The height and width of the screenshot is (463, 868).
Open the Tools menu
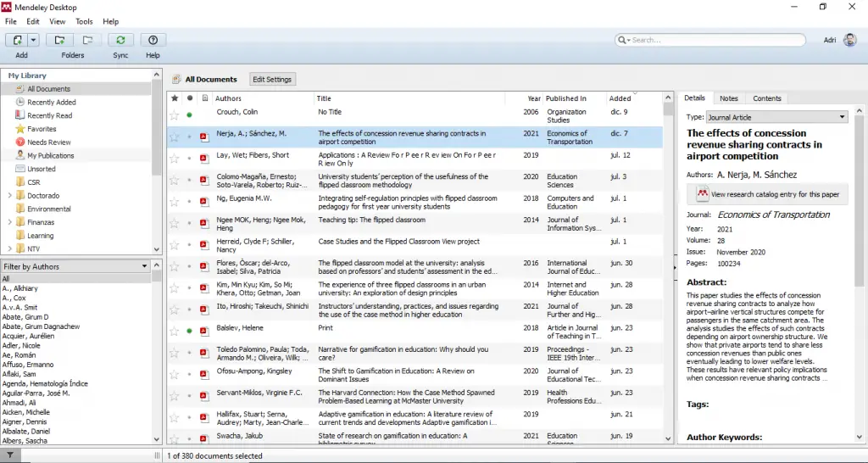tap(84, 21)
